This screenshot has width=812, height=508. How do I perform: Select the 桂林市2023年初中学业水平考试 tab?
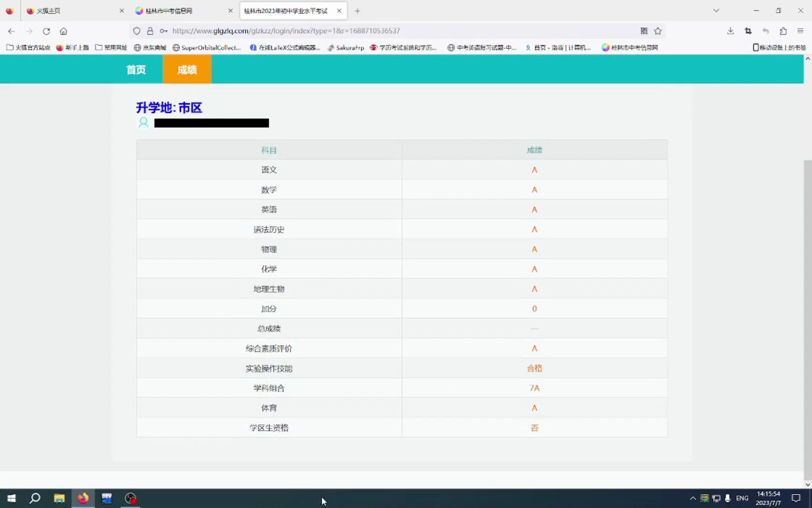293,11
